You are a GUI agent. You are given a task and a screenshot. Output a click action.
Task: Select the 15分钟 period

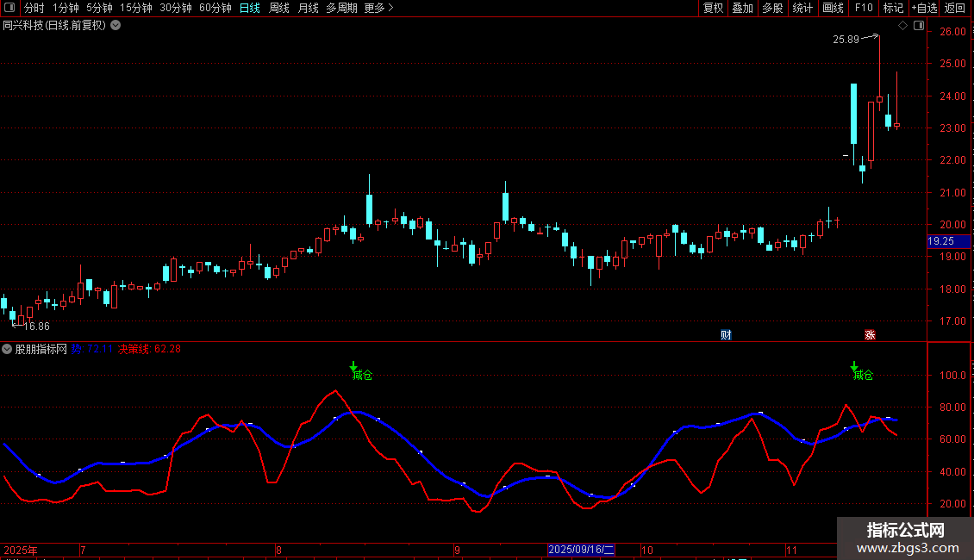pyautogui.click(x=136, y=8)
